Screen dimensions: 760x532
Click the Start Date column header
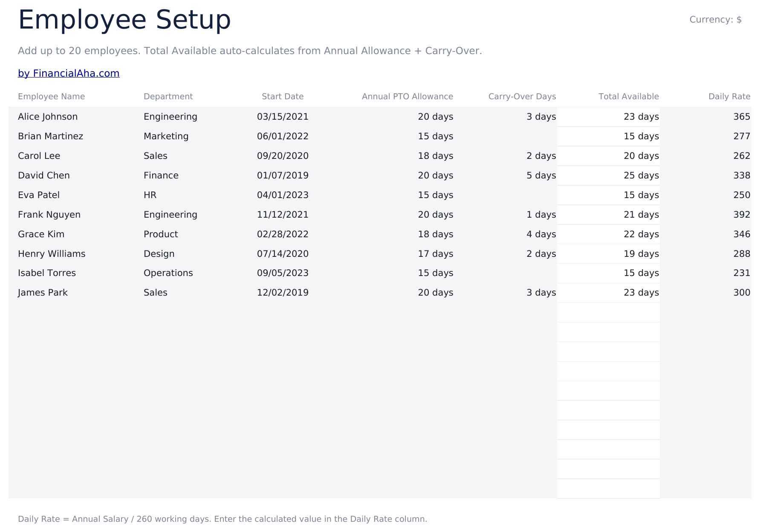coord(283,97)
